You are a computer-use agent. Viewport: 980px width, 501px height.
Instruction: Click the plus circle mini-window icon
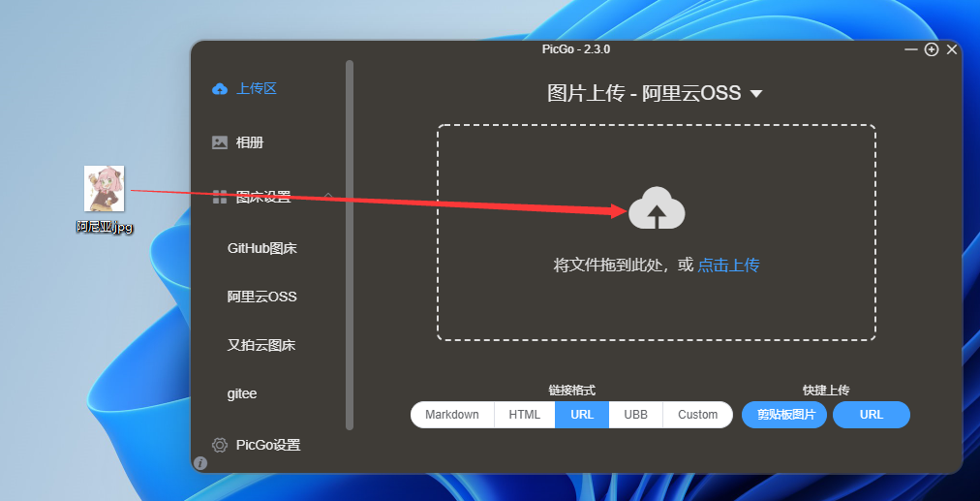click(x=932, y=49)
